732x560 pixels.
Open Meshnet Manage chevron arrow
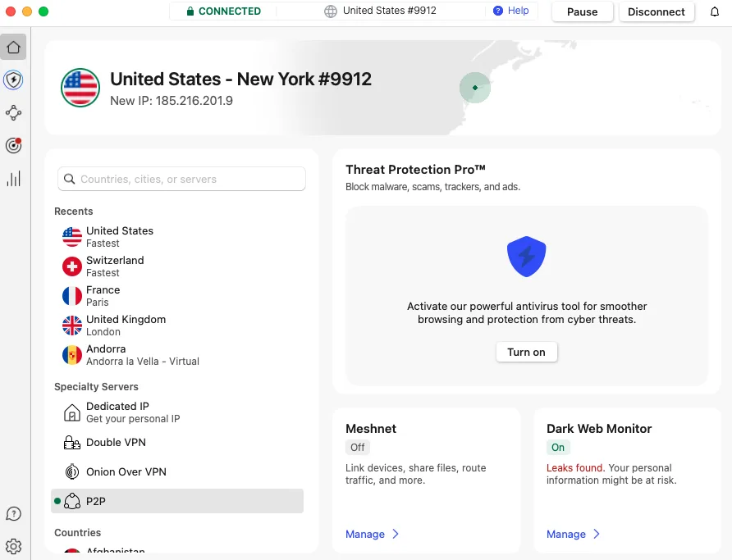(396, 534)
